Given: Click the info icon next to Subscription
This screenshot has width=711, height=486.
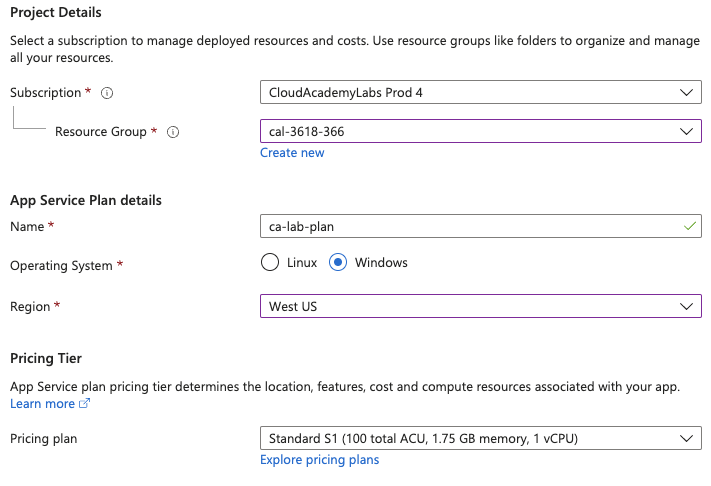Looking at the screenshot, I should click(x=107, y=93).
